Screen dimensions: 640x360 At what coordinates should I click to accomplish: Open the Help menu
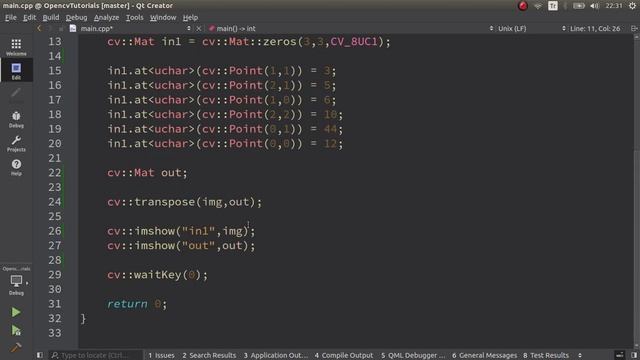click(x=190, y=18)
